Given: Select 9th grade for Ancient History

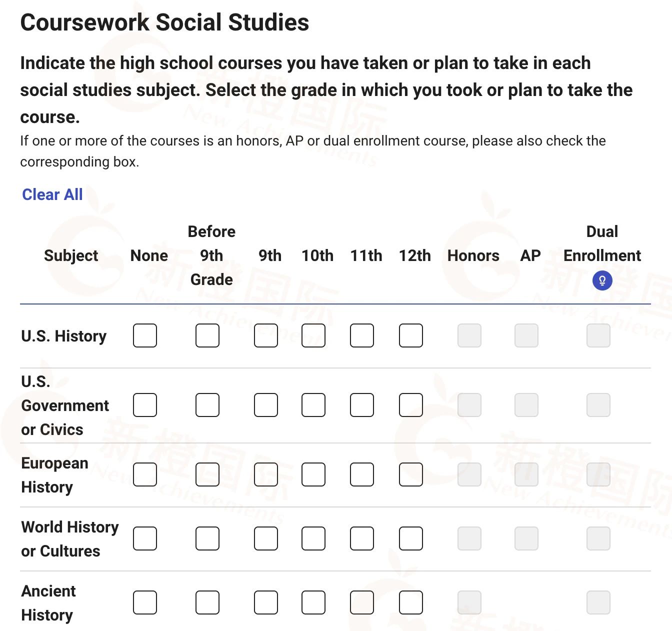Looking at the screenshot, I should (265, 602).
